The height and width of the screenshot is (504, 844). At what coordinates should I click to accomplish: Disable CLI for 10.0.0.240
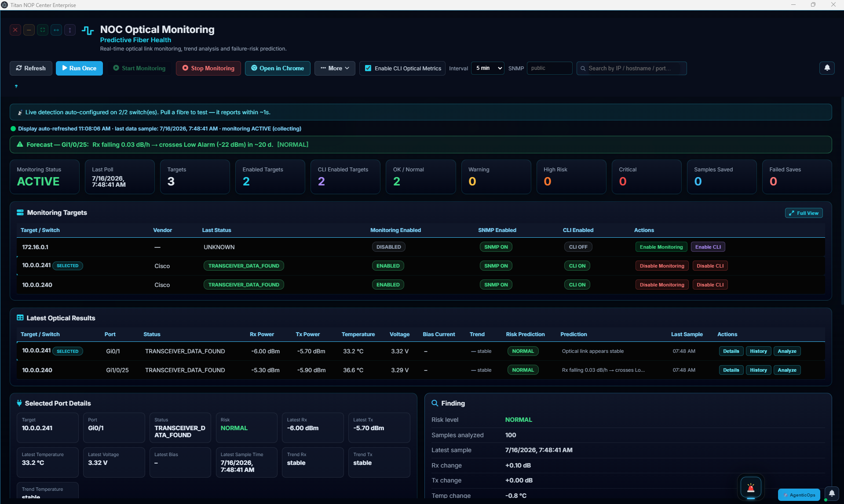(x=710, y=285)
